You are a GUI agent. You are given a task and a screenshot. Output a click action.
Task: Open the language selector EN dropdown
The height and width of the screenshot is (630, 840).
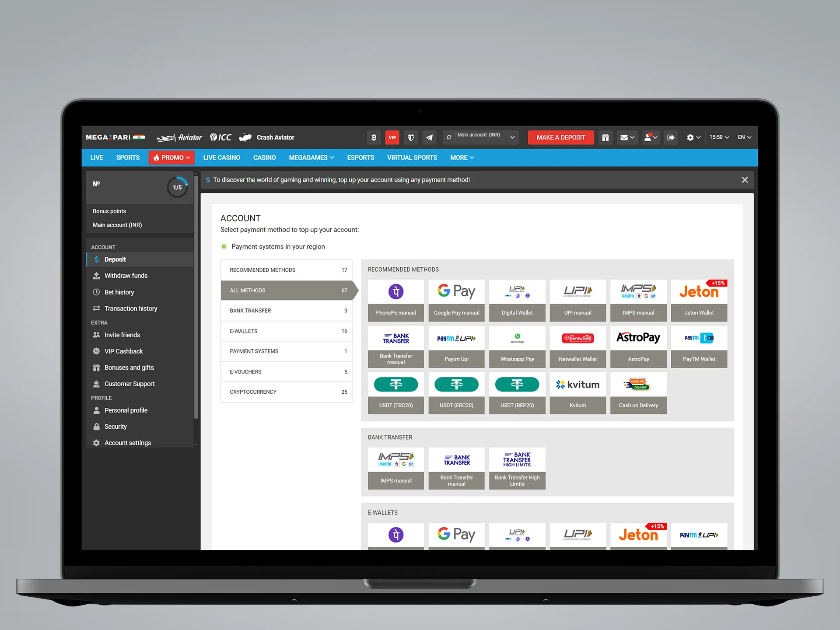coord(745,137)
